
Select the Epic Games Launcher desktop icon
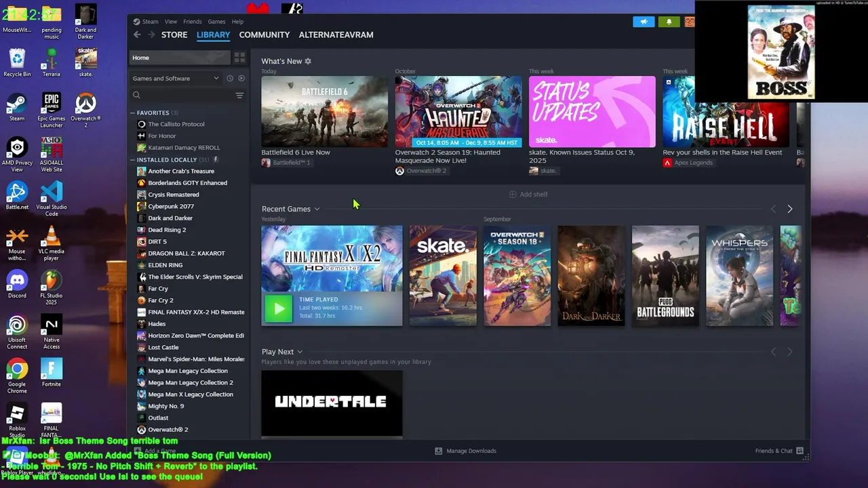coord(52,110)
